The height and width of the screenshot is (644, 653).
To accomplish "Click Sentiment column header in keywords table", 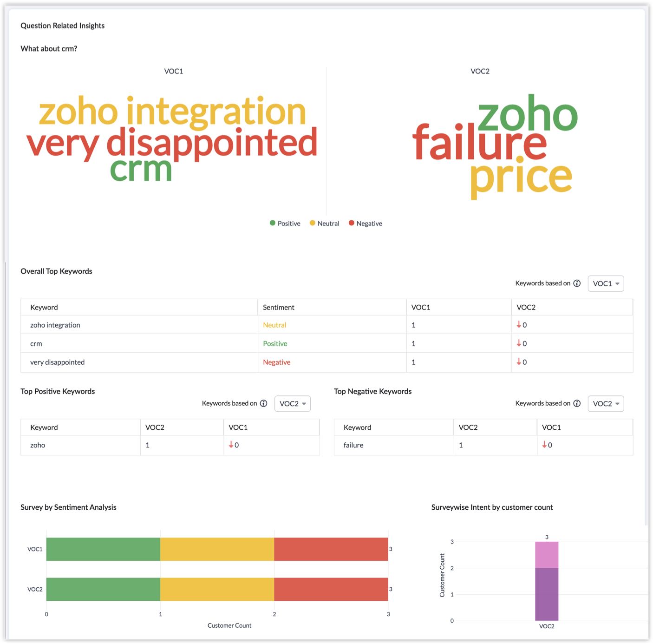I will tap(279, 307).
